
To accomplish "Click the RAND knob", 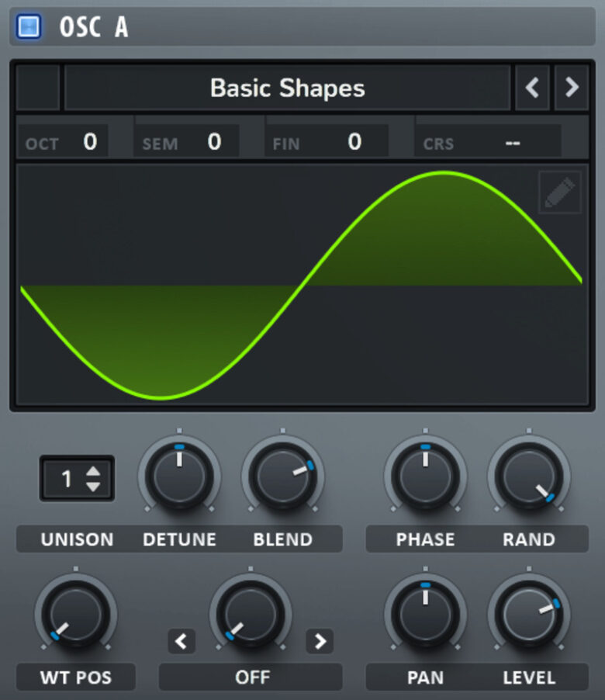I will pyautogui.click(x=528, y=475).
